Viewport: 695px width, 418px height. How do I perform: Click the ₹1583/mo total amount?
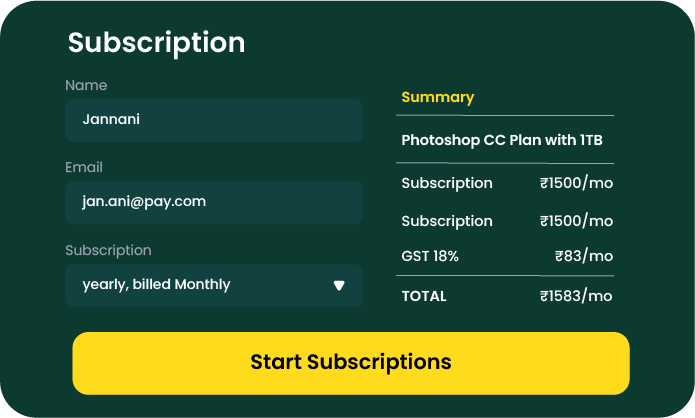coord(576,296)
